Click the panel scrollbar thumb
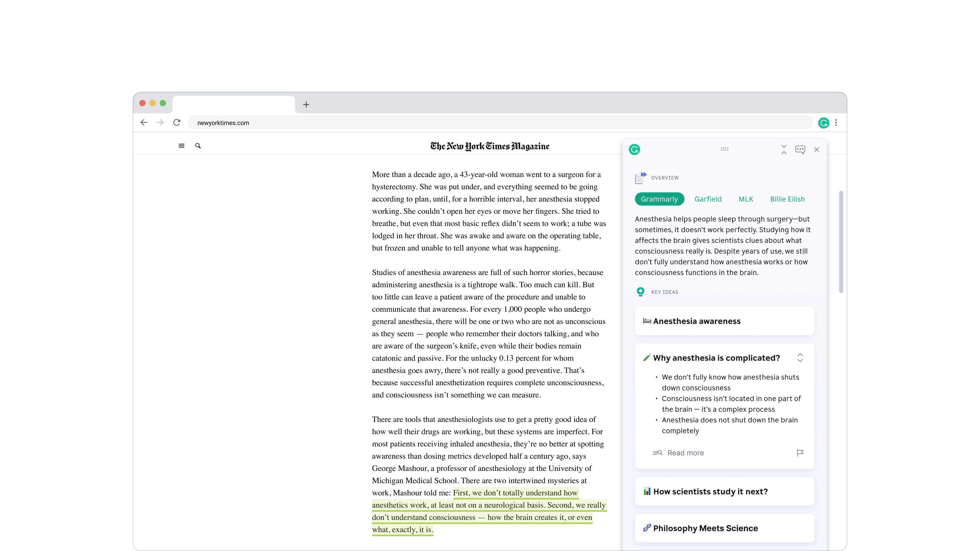The image size is (980, 551). (x=841, y=242)
